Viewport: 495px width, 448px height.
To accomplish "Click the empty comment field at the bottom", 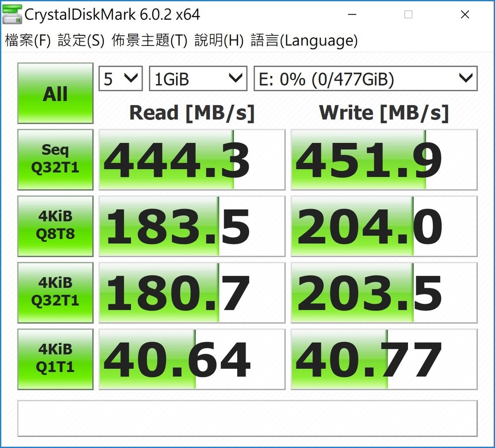I will coord(247,418).
